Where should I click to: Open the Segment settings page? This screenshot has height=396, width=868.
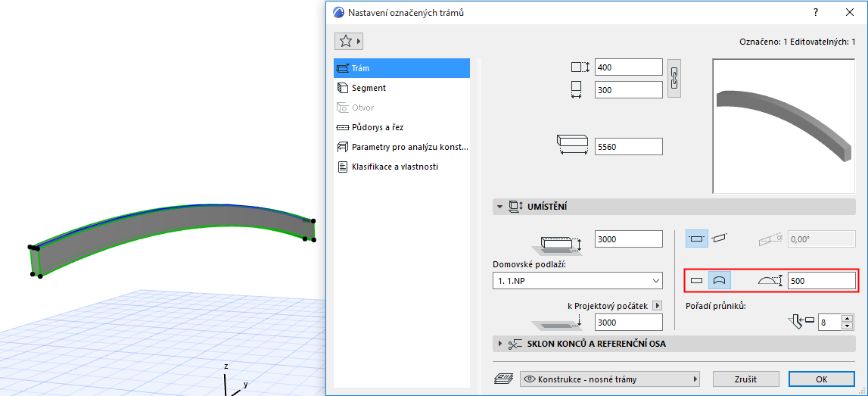(x=402, y=88)
